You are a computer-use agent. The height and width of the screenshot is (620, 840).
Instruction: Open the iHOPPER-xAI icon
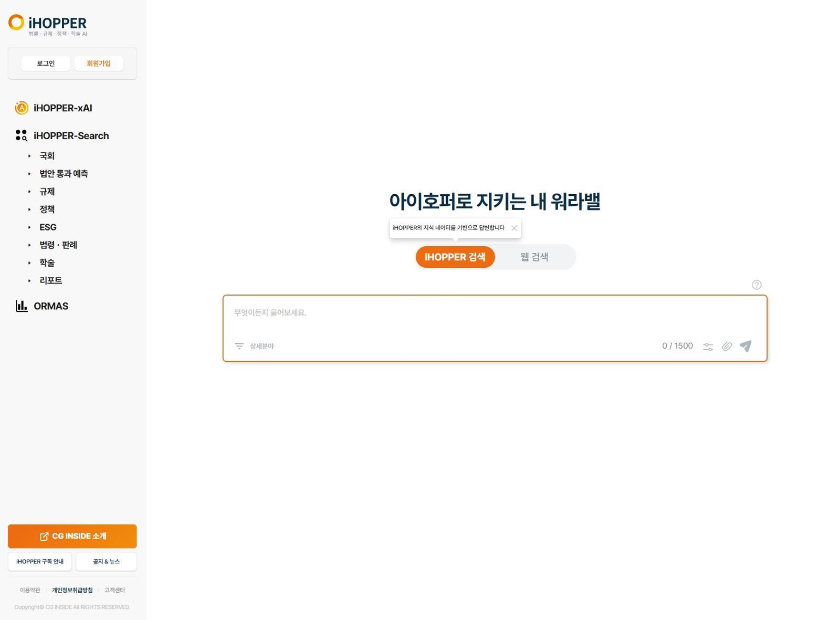pos(22,108)
